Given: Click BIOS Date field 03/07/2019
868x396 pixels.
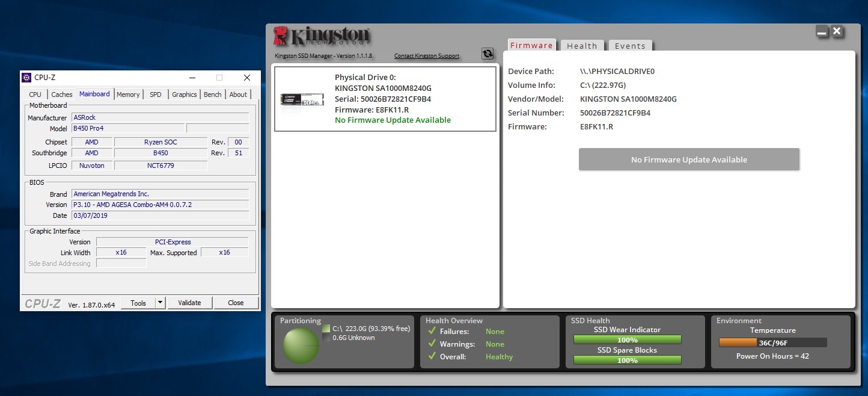Looking at the screenshot, I should coord(160,215).
